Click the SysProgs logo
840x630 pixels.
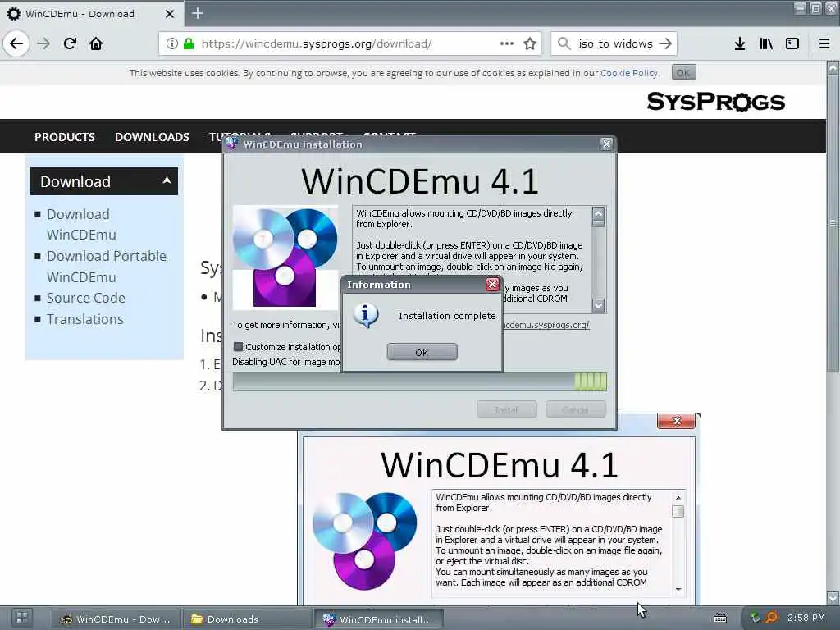click(x=715, y=102)
